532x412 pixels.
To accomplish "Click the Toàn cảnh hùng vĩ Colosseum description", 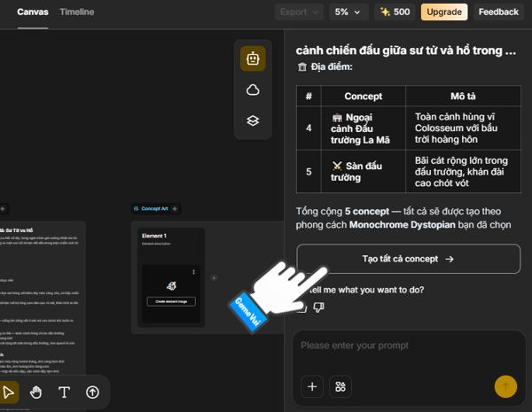I will pyautogui.click(x=463, y=128).
